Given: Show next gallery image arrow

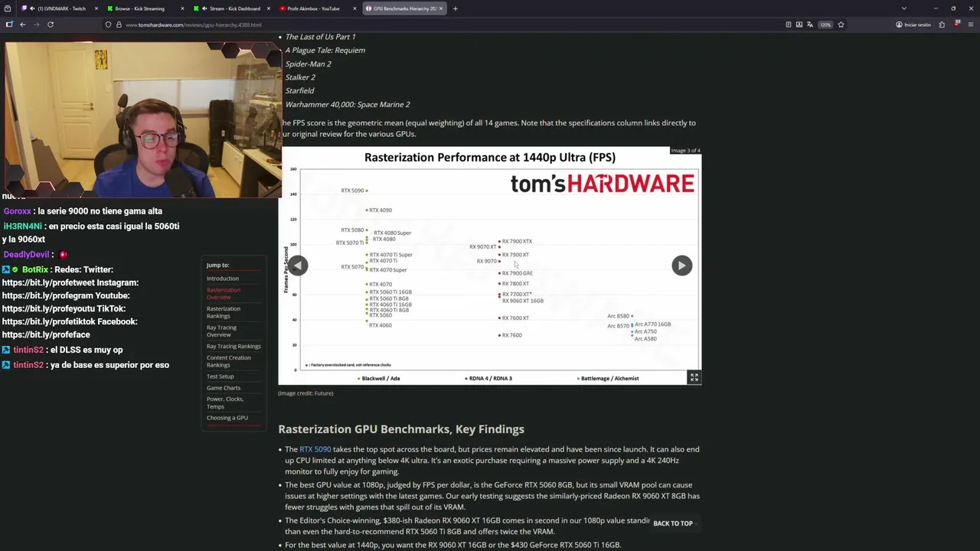Looking at the screenshot, I should coord(681,265).
